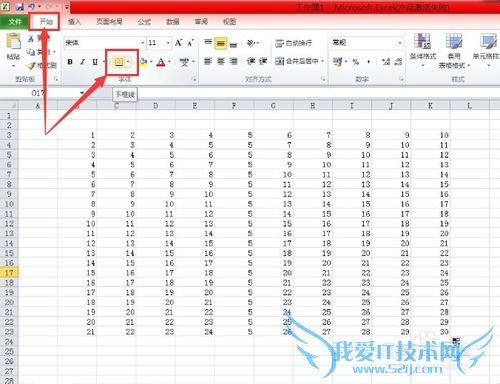
Task: Activate the Format Painter brush
Action: pos(31,65)
